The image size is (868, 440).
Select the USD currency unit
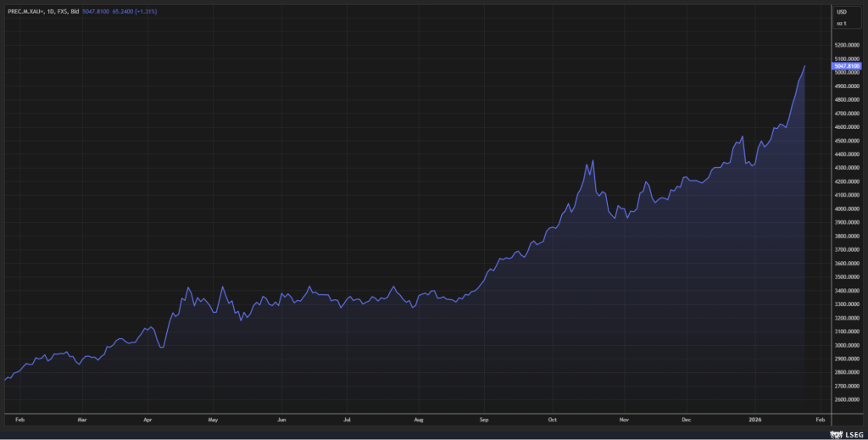[841, 12]
